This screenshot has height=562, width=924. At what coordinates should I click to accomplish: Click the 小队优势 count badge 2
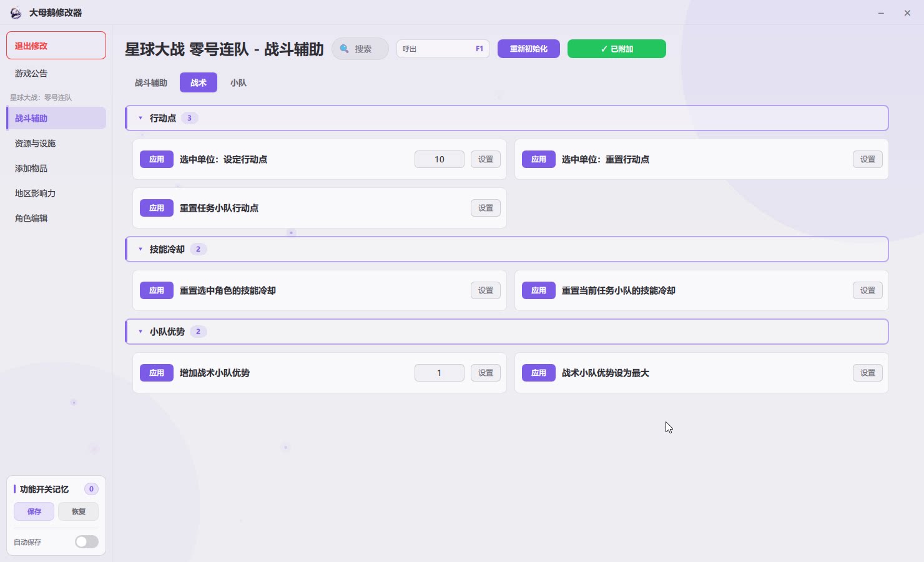pos(199,332)
